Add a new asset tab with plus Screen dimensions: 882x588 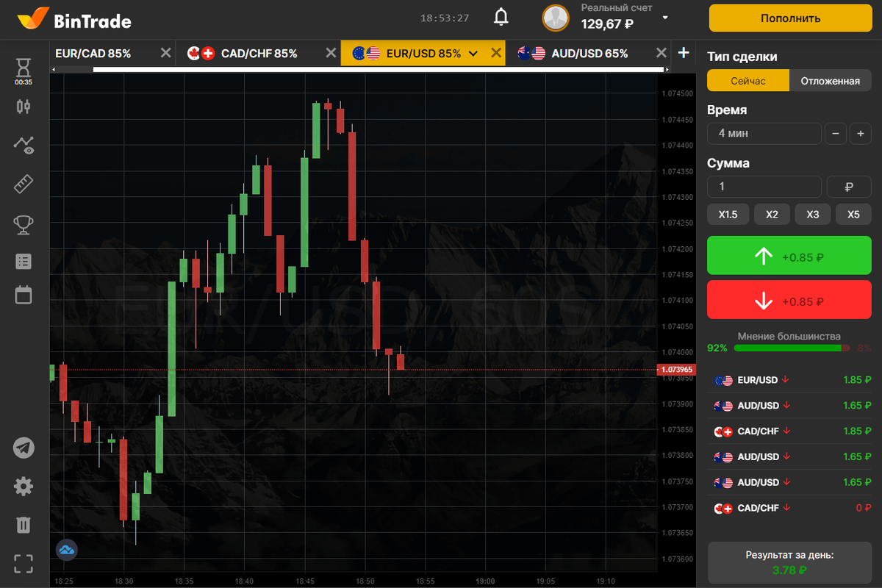click(684, 53)
